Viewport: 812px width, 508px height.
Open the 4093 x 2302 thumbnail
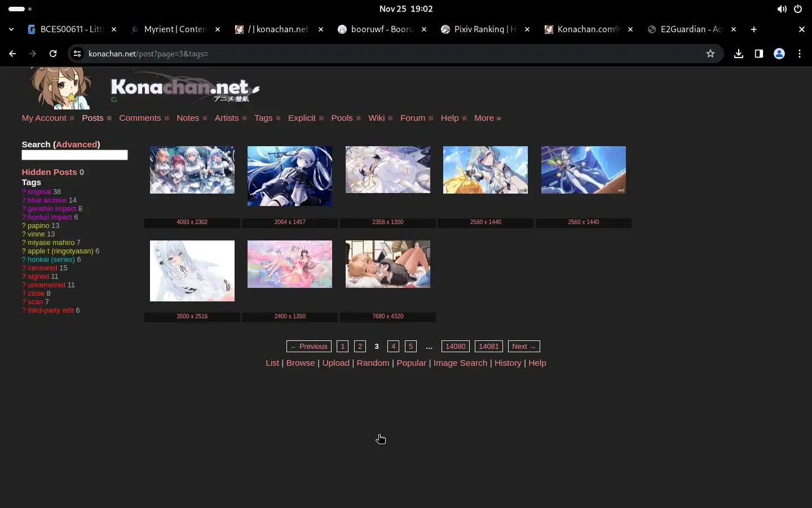192,170
